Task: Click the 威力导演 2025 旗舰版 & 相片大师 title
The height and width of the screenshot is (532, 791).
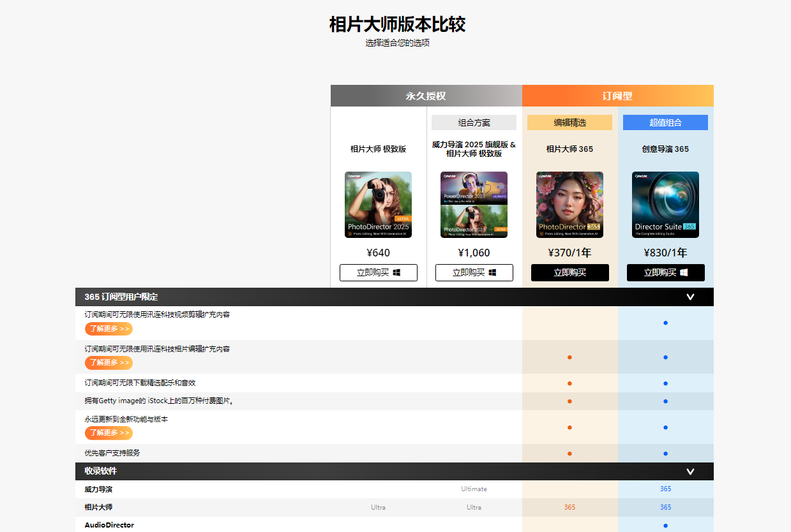Action: [474, 149]
